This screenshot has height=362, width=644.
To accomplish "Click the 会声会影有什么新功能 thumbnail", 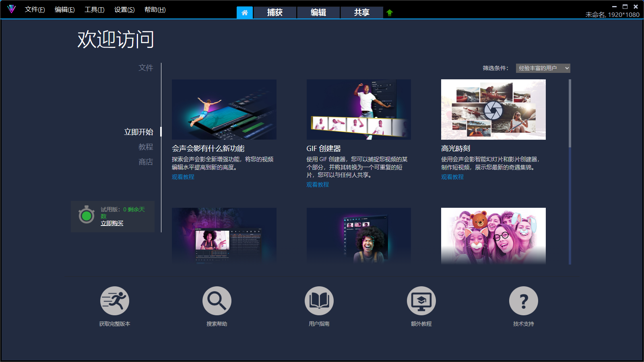I will tap(224, 110).
